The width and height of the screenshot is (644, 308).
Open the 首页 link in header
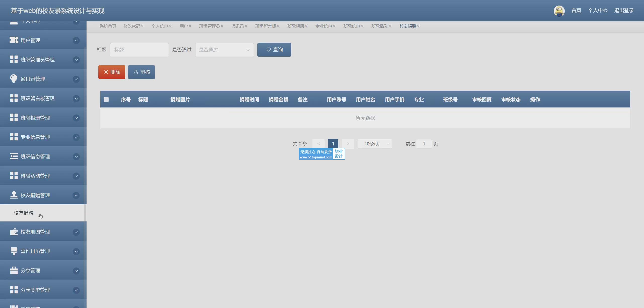[x=576, y=10]
